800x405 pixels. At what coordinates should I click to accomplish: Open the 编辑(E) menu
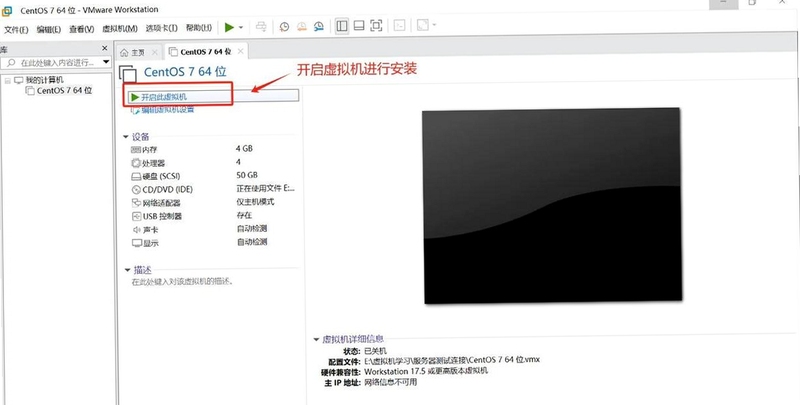(x=48, y=30)
